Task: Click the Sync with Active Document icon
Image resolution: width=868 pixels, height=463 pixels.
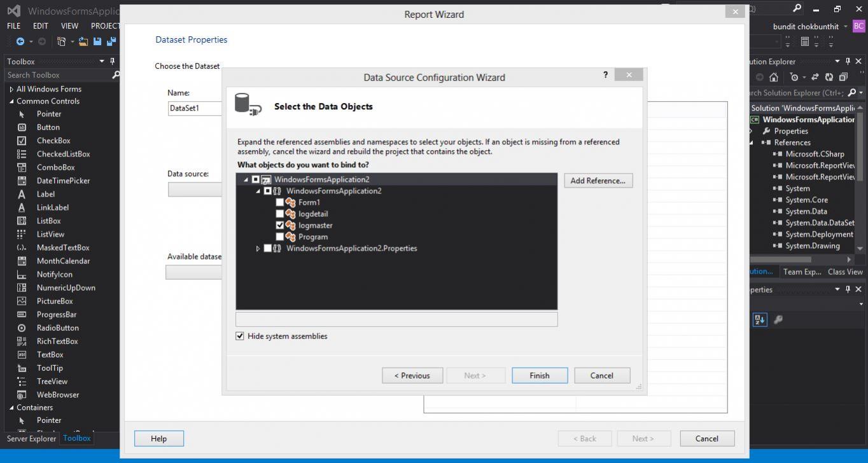Action: pos(814,77)
